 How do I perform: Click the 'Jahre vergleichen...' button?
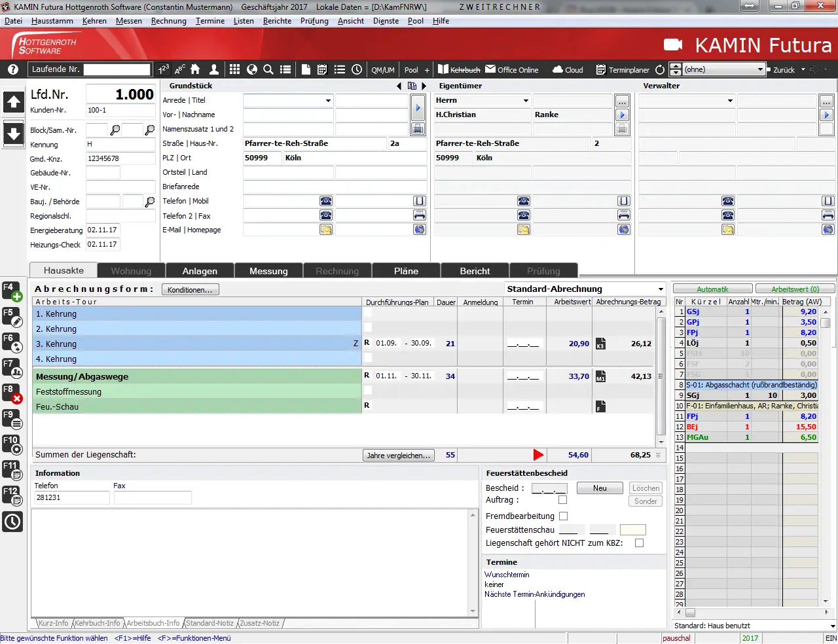click(398, 456)
